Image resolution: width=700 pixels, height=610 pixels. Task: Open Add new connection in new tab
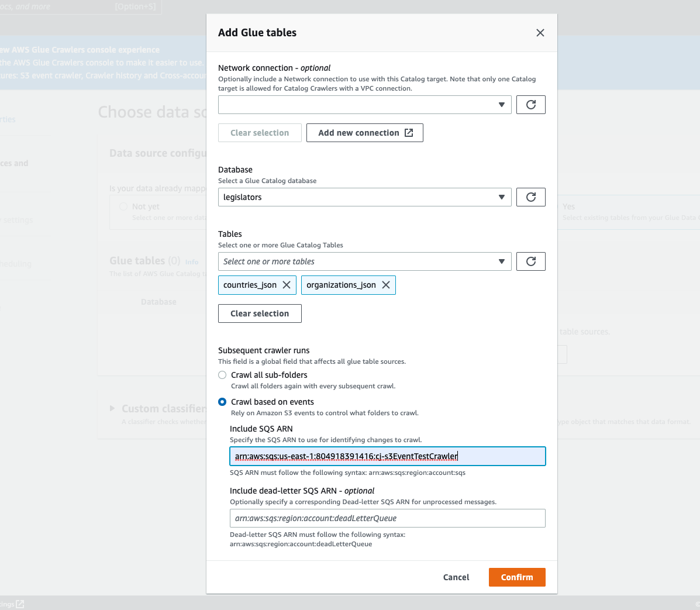pos(364,133)
